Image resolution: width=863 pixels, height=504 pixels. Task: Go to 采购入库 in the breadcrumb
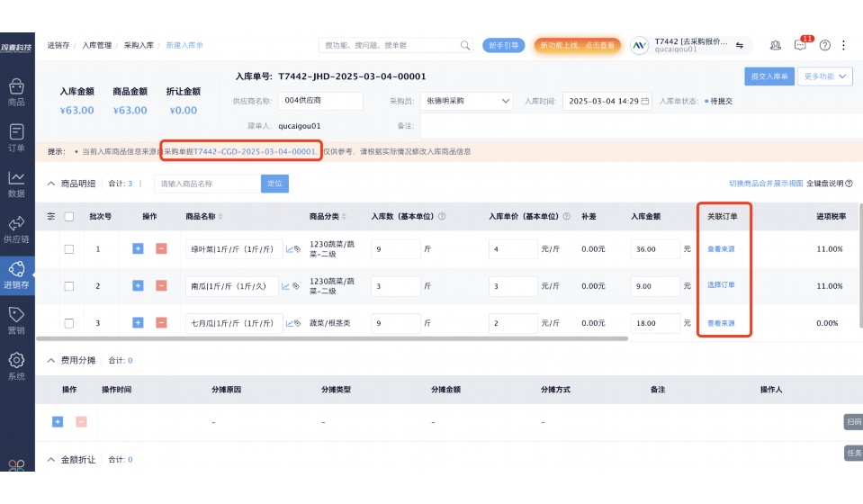(139, 45)
